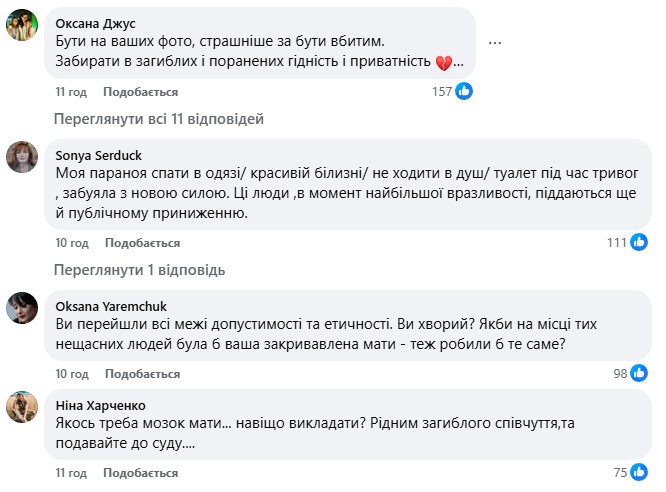
Task: Like Оксана Джус's comment via Подобається
Action: coord(141,92)
